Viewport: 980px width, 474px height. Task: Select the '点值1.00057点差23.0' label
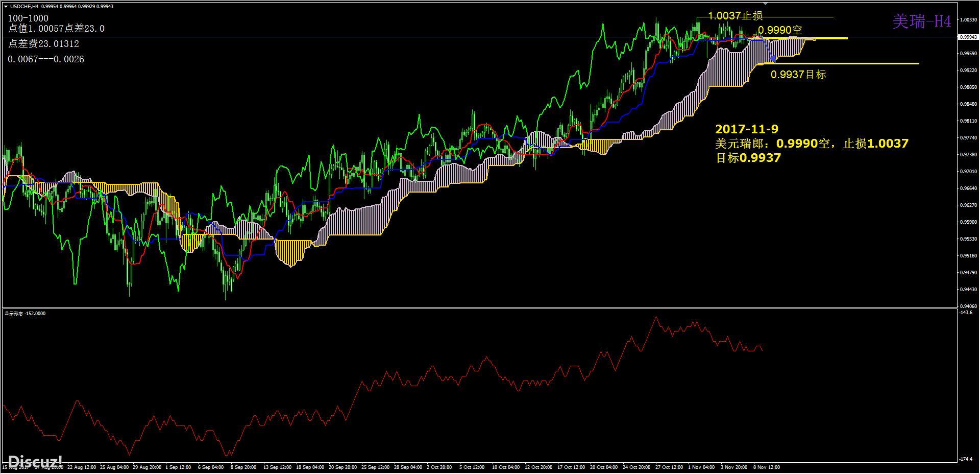tap(56, 29)
